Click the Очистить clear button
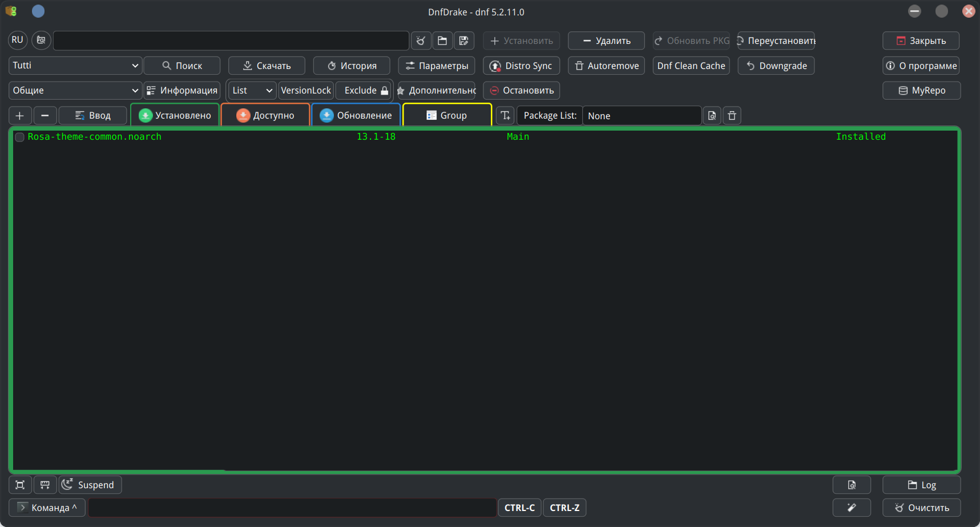Image resolution: width=980 pixels, height=527 pixels. click(x=922, y=508)
